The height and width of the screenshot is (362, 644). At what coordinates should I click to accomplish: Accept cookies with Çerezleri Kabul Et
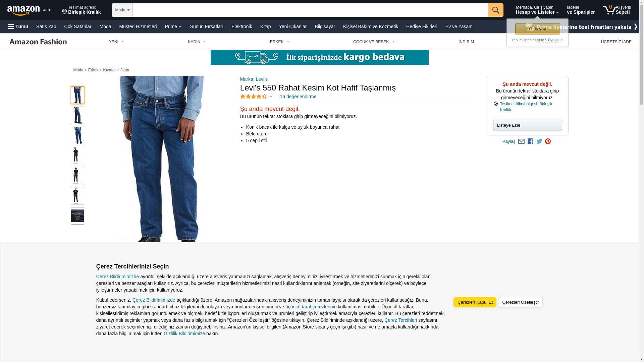tap(475, 302)
